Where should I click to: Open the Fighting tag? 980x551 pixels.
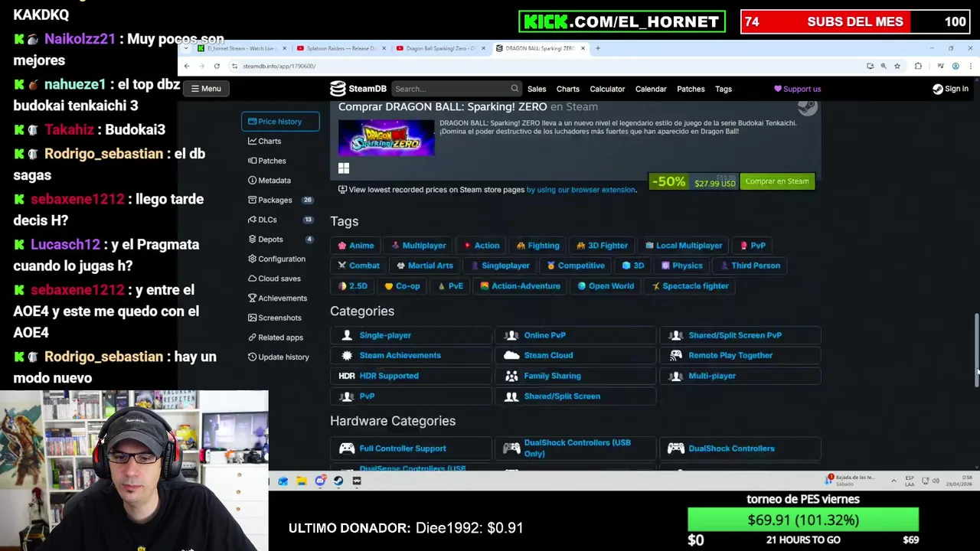(538, 246)
